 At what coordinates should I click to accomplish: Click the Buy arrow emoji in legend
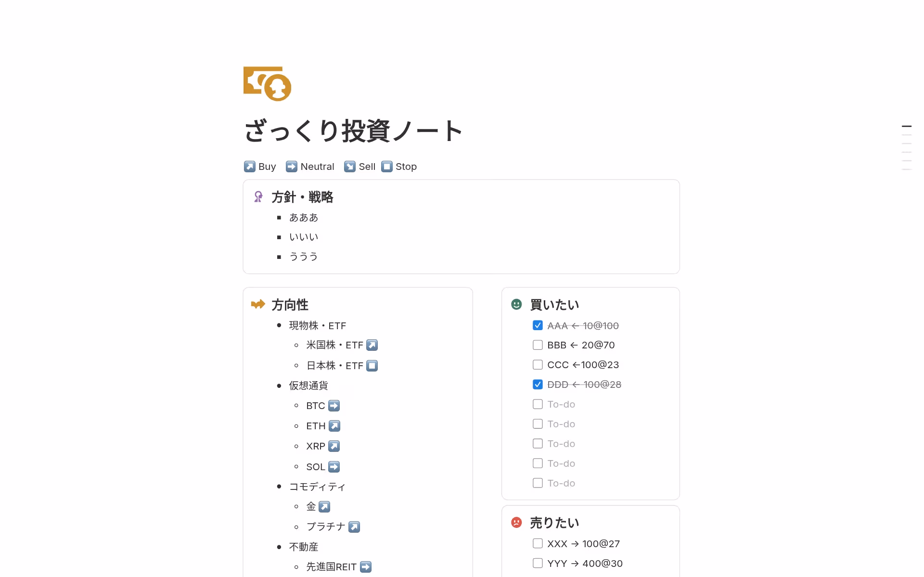click(x=249, y=167)
